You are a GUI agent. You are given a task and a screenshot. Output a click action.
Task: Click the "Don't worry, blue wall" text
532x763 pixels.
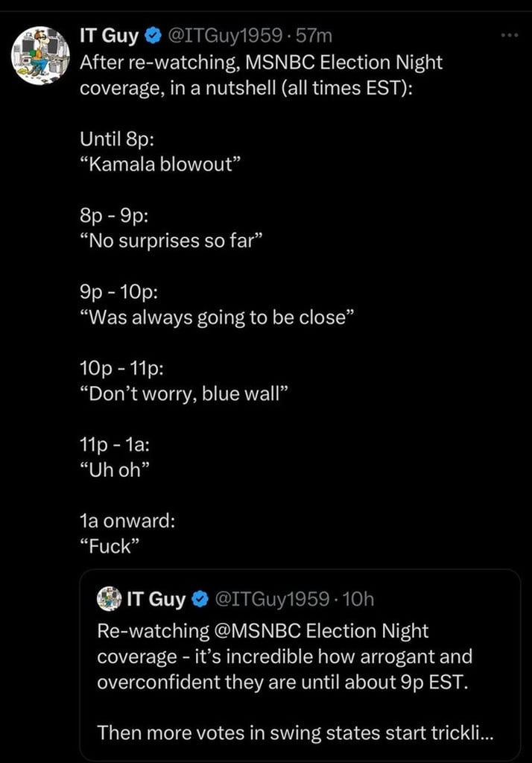click(183, 393)
